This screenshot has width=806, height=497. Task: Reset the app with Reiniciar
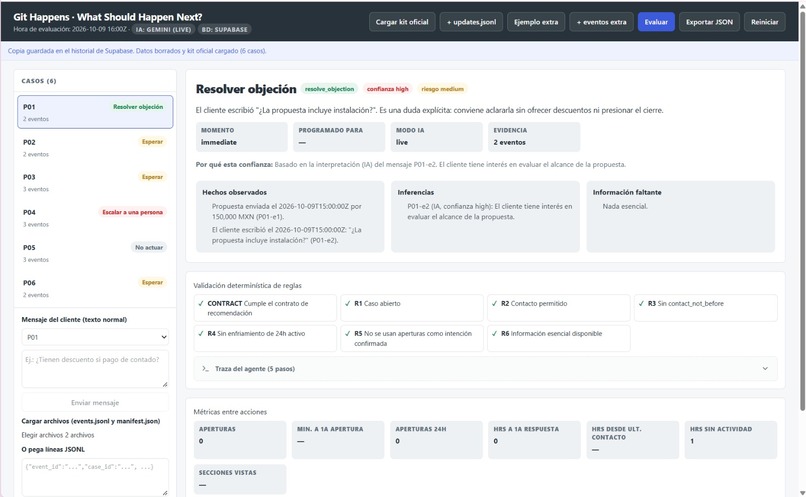[x=764, y=22]
